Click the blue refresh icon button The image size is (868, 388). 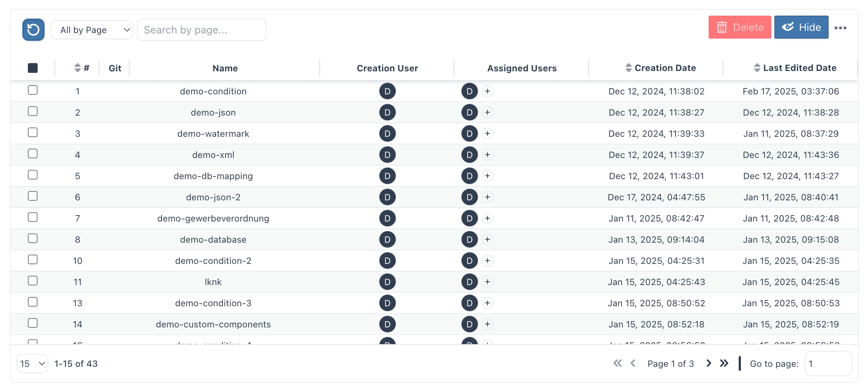33,30
